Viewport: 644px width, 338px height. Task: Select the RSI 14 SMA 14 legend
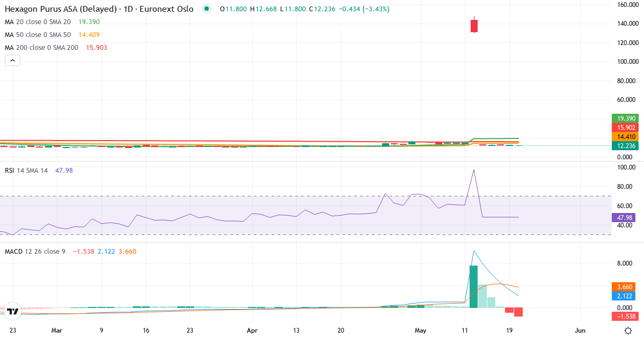[38, 170]
